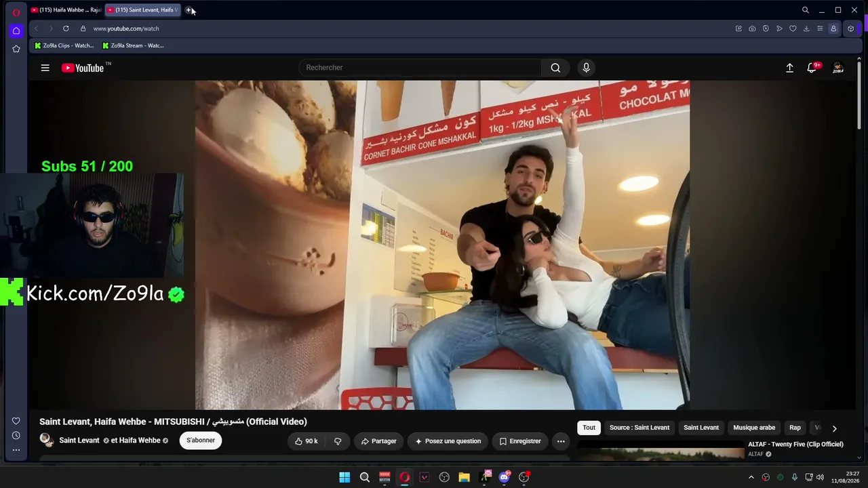Open the Windows Start menu
Viewport: 868px width, 488px height.
(344, 477)
